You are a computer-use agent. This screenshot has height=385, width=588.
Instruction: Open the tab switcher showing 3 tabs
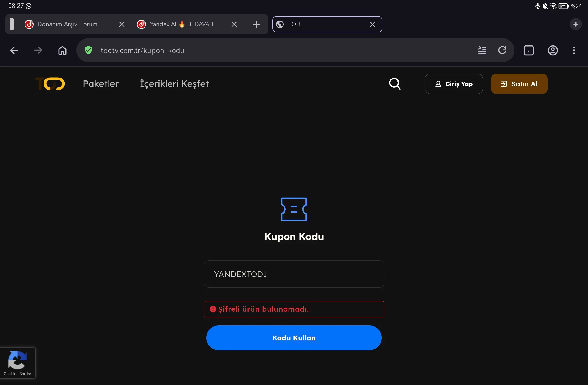point(528,50)
